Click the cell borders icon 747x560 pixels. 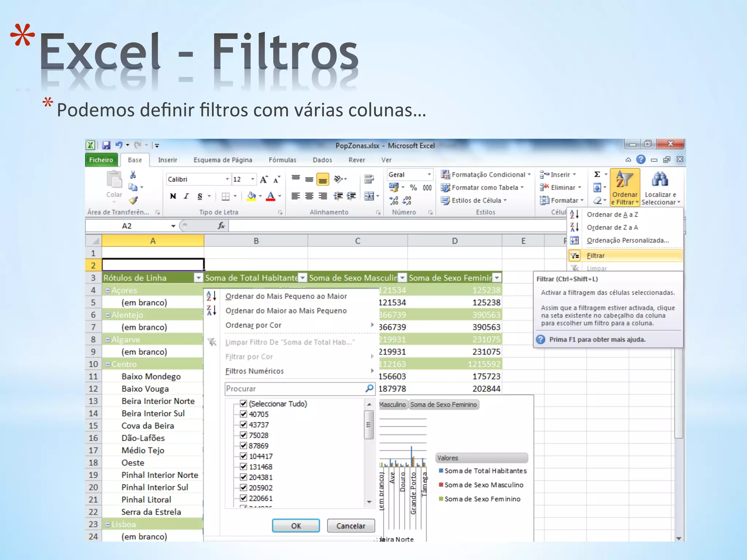point(226,196)
